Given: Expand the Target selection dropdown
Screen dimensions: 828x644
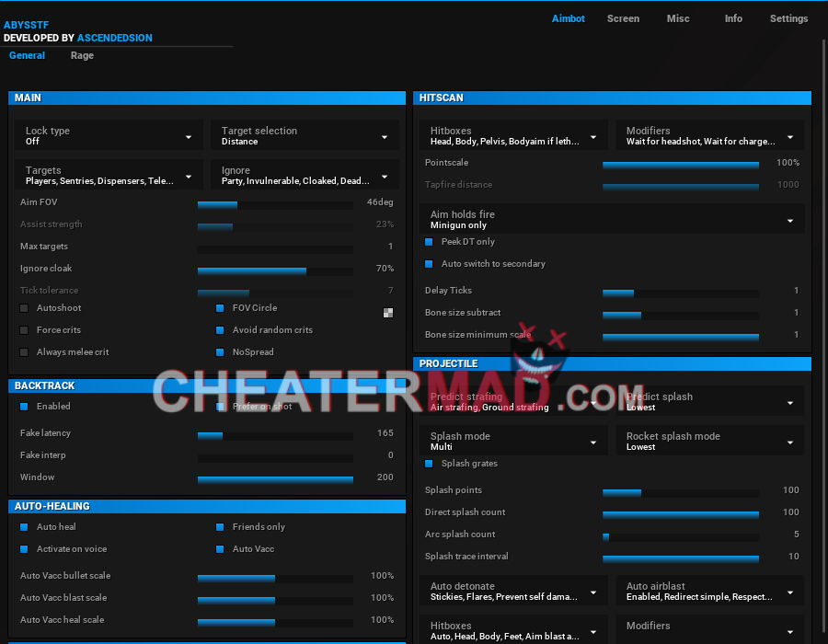Looking at the screenshot, I should click(305, 135).
